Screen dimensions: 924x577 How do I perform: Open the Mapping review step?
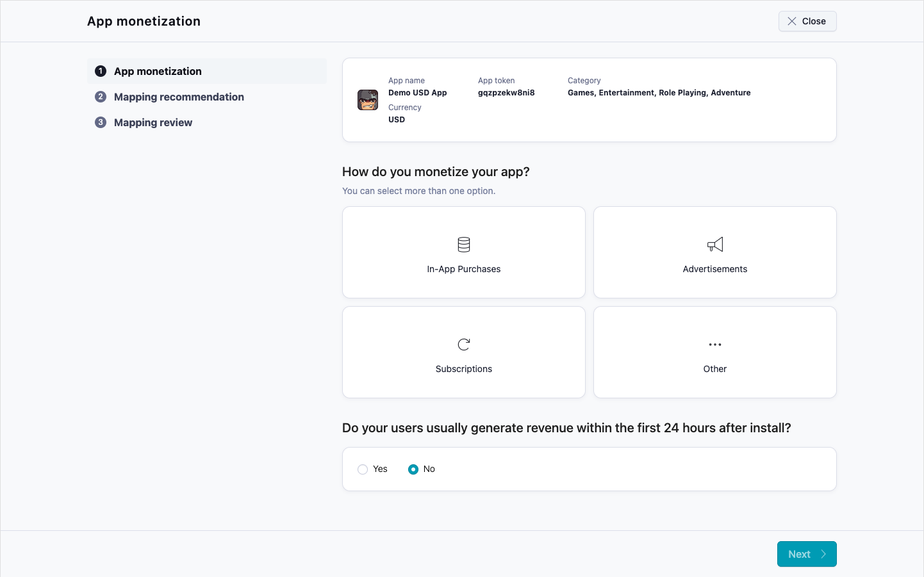(153, 122)
